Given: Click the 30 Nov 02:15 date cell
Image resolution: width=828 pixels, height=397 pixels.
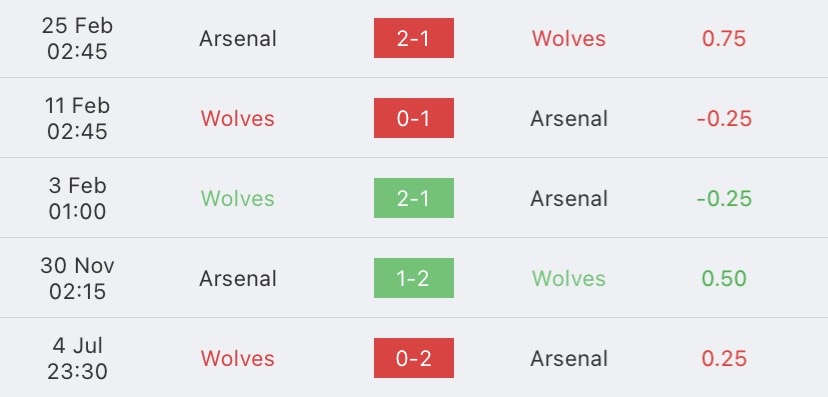Looking at the screenshot, I should 77,278.
